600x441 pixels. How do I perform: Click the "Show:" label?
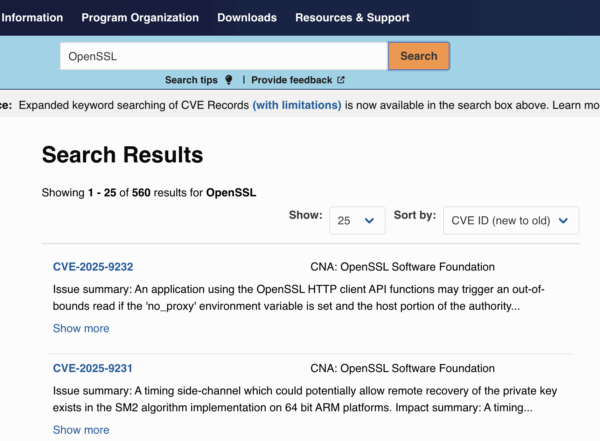coord(305,215)
